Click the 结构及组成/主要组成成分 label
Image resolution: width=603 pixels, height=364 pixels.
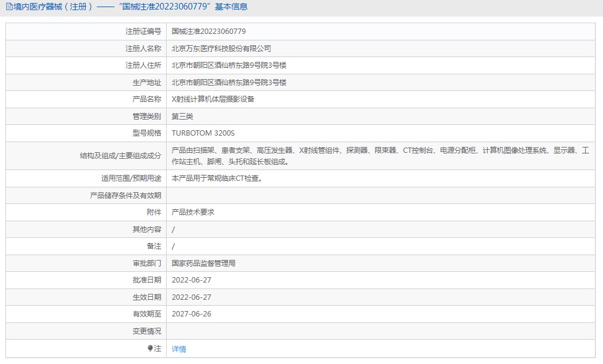tap(120, 156)
